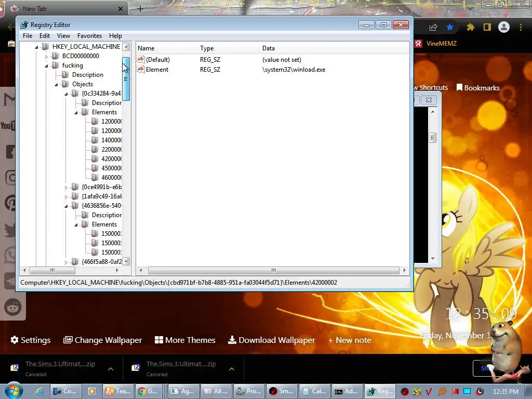Collapse the fucking key arrow
Screen dimensions: 532x399
pyautogui.click(x=46, y=66)
